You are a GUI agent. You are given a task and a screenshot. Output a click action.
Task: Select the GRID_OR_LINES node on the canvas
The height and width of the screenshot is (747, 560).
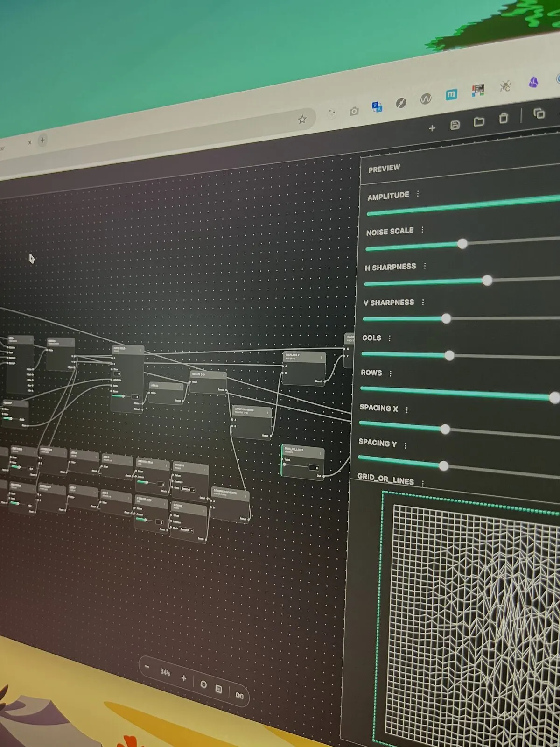click(302, 461)
